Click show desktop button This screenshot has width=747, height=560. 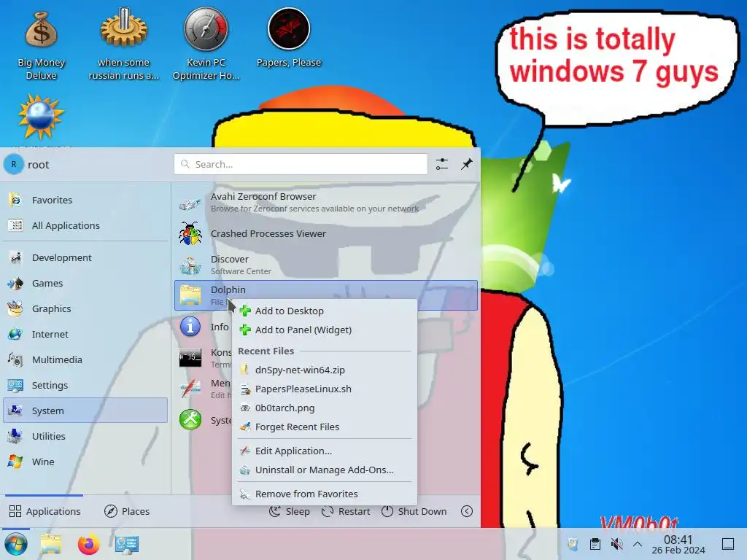coord(728,544)
